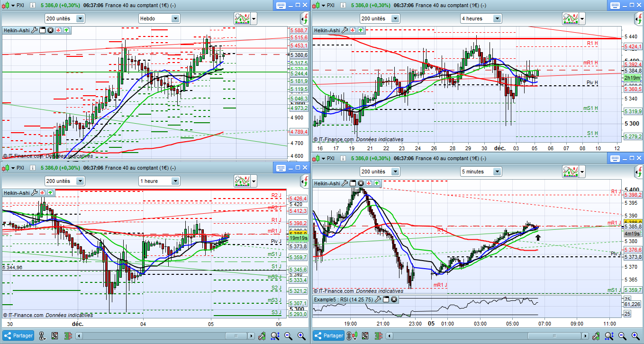Zoom in using magnifier plus, bottom-left toolbar
Screen dimensions: 644x344
[301, 336]
